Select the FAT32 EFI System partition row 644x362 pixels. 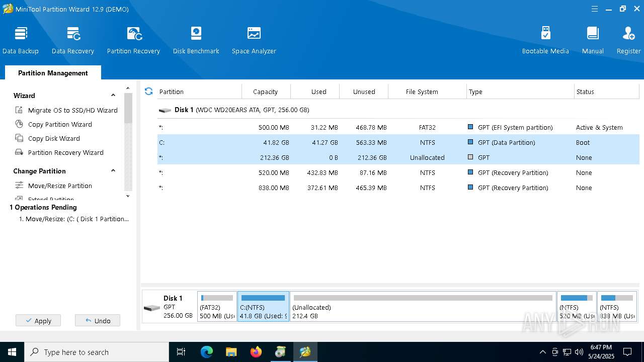[x=398, y=127]
